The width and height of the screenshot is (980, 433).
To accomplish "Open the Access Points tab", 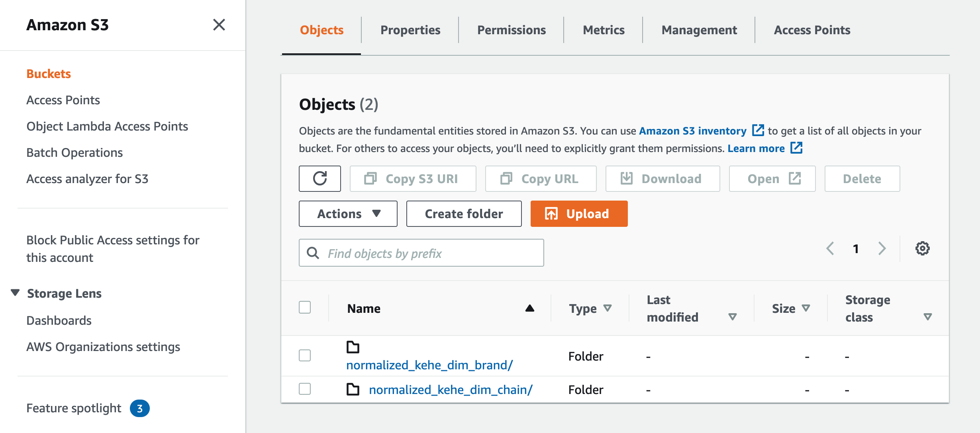I will click(x=812, y=30).
